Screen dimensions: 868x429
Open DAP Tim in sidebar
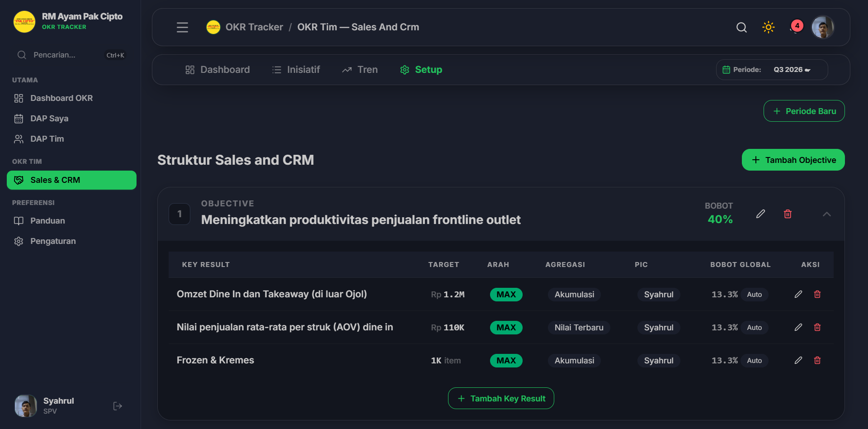coord(71,139)
